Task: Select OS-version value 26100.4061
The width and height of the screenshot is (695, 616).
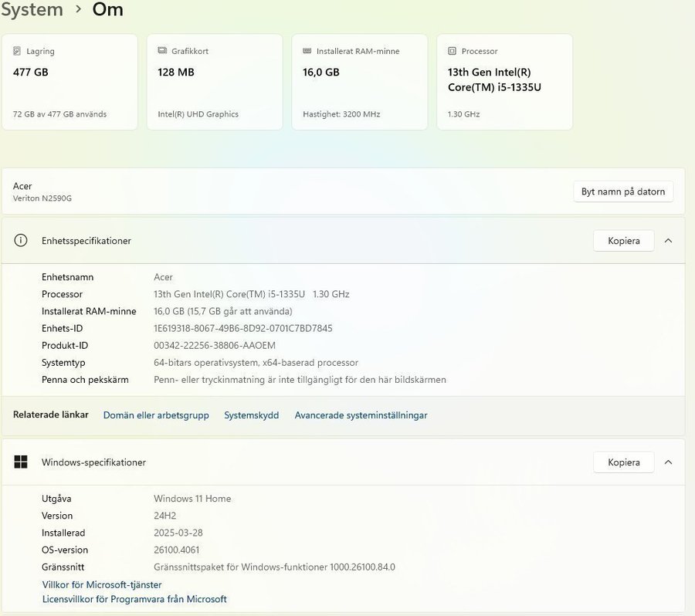Action: [x=176, y=550]
